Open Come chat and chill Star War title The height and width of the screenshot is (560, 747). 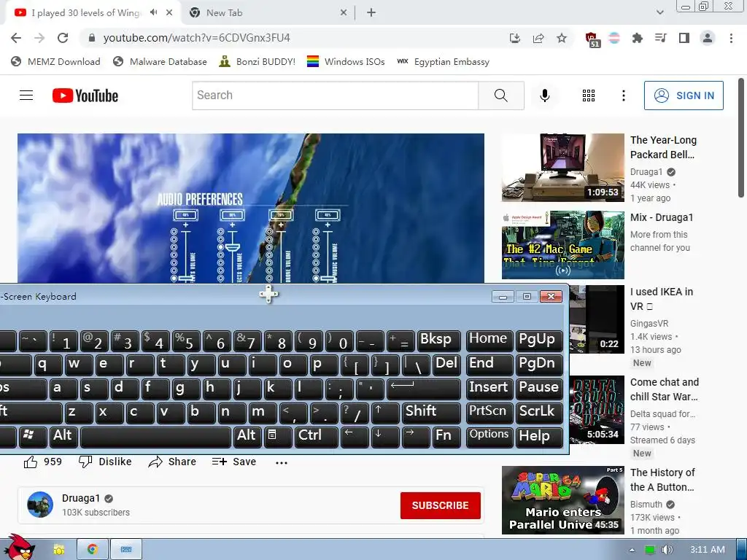click(665, 389)
